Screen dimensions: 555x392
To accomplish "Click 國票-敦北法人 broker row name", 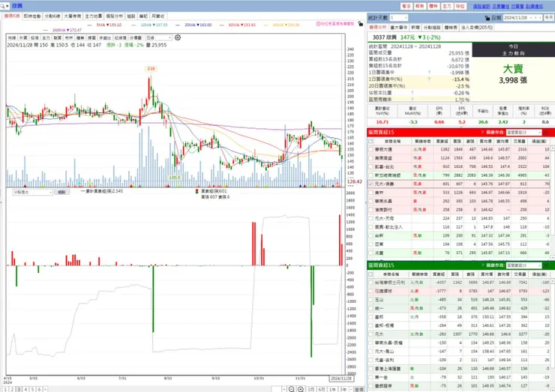I will 388,227.
